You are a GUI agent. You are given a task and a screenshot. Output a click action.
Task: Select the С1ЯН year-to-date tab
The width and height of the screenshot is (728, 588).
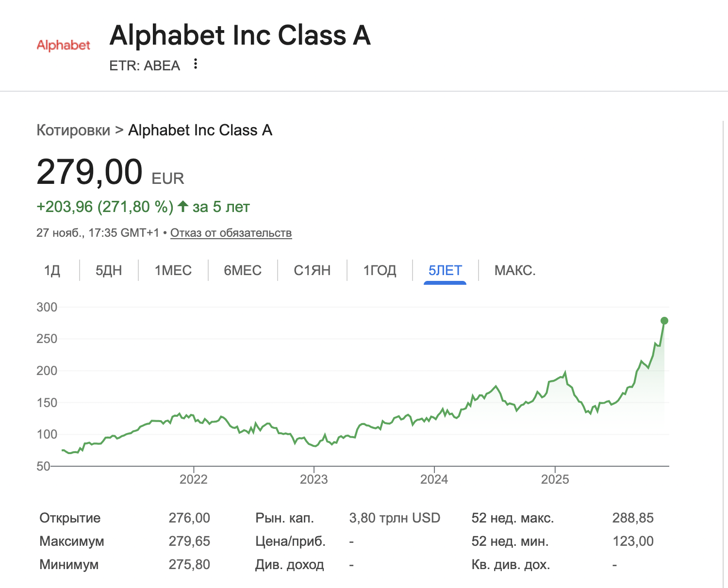(312, 270)
